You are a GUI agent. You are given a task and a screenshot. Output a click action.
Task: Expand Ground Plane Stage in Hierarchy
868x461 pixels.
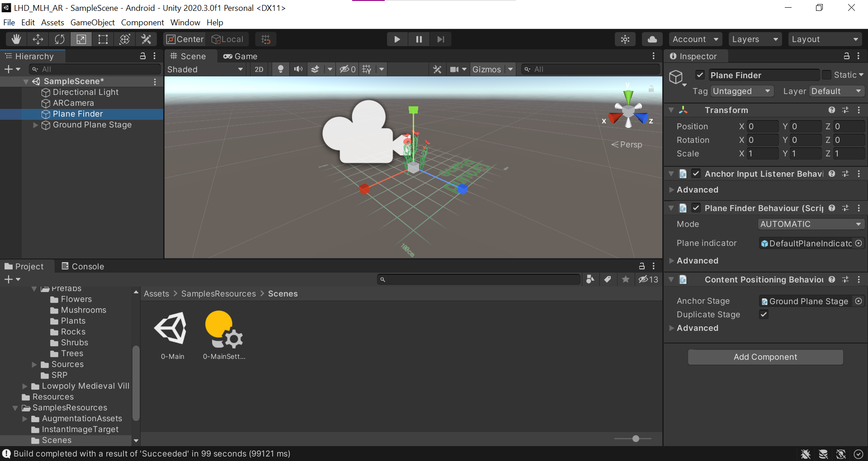[36, 125]
